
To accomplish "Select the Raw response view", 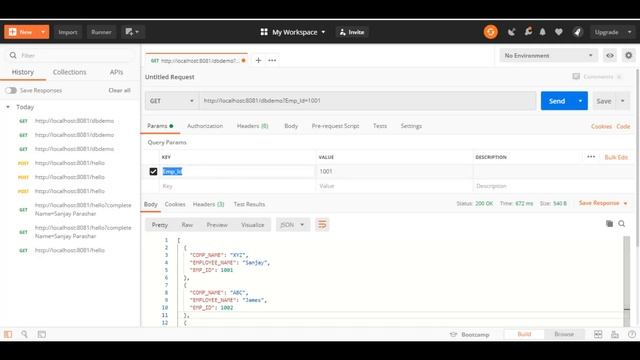I will pos(187,224).
